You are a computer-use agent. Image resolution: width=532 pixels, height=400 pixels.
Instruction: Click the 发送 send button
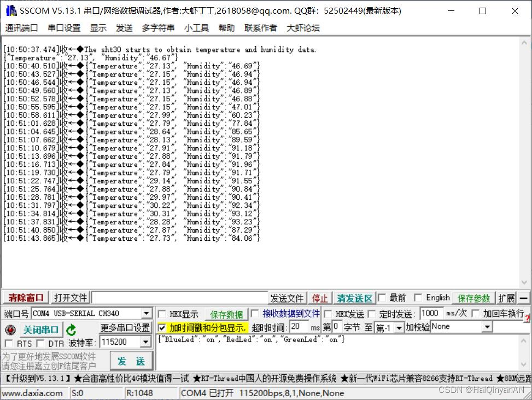(x=131, y=361)
